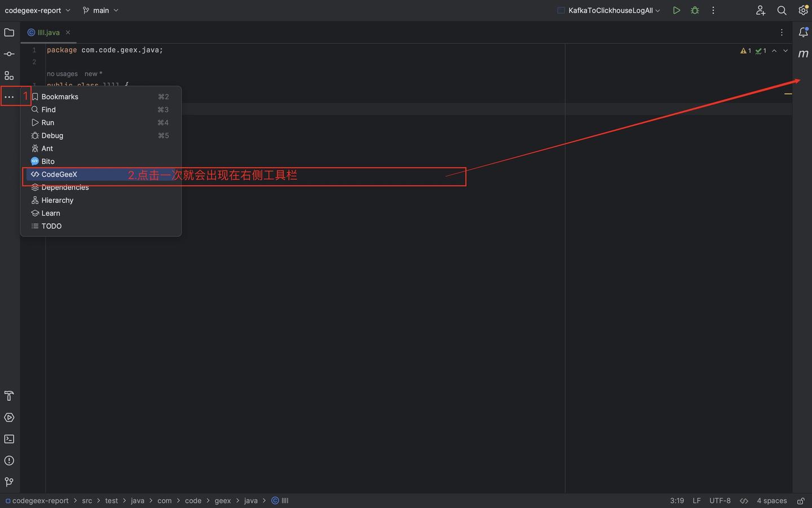
Task: Choose Hierarchy in the tool windows popup
Action: click(101, 200)
